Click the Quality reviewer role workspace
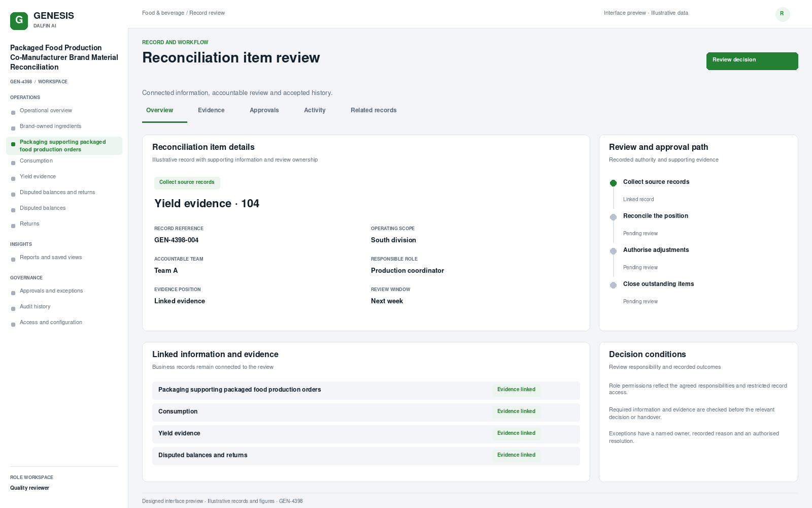The width and height of the screenshot is (812, 508). (29, 488)
